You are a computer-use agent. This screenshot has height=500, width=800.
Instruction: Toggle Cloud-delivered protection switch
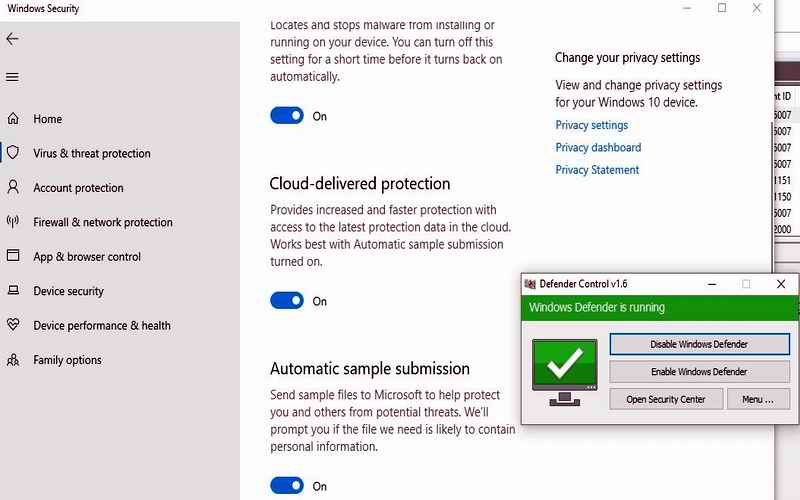click(287, 301)
